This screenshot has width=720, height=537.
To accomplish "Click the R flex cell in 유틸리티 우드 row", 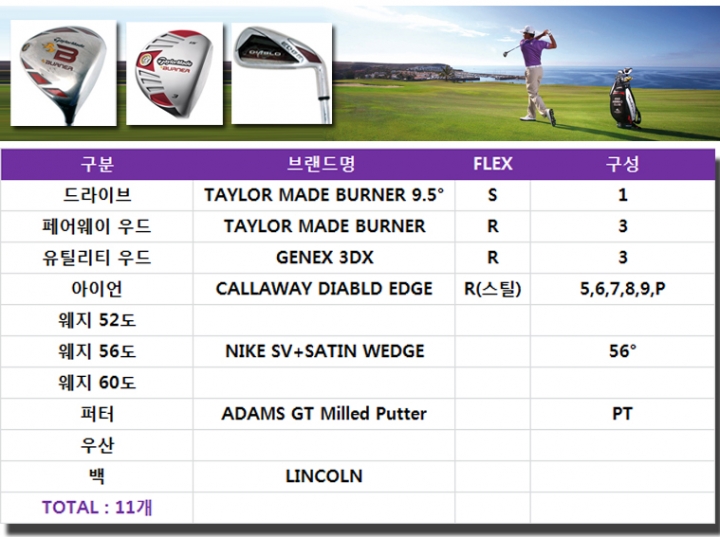I will (x=493, y=258).
